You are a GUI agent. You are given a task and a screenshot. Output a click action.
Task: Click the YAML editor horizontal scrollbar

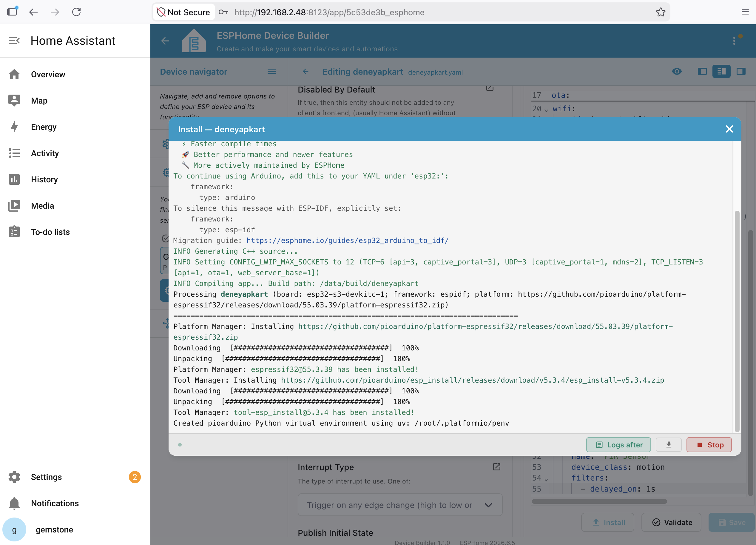[599, 501]
